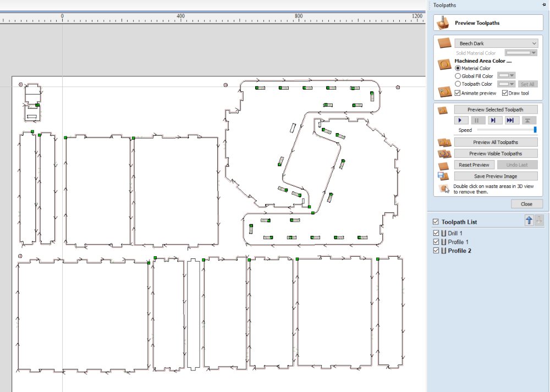The image size is (550, 392).
Task: Select the Profile 2 toolpath name
Action: pos(459,251)
